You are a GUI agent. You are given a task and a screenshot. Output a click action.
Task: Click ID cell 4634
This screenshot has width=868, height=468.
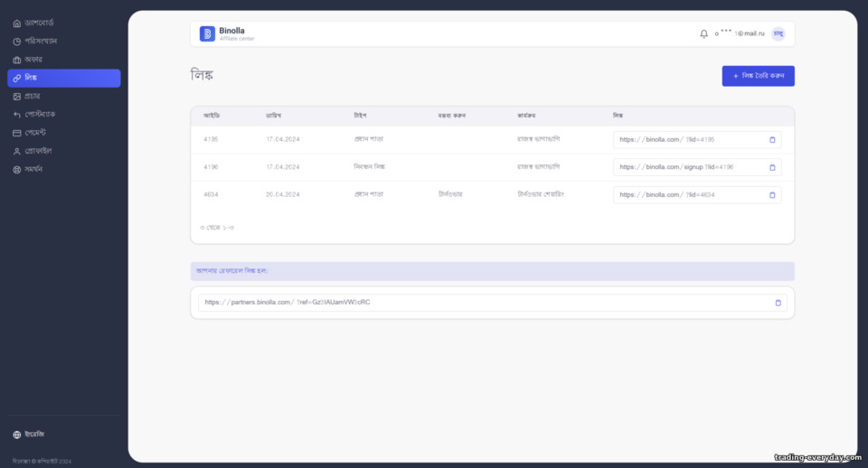211,195
